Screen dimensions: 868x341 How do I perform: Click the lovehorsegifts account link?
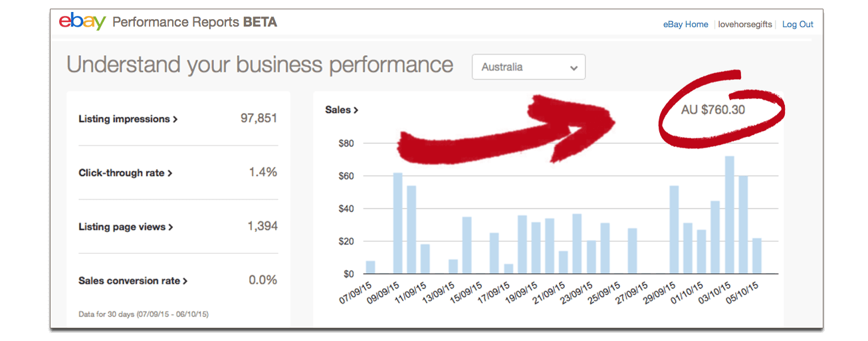pos(745,25)
